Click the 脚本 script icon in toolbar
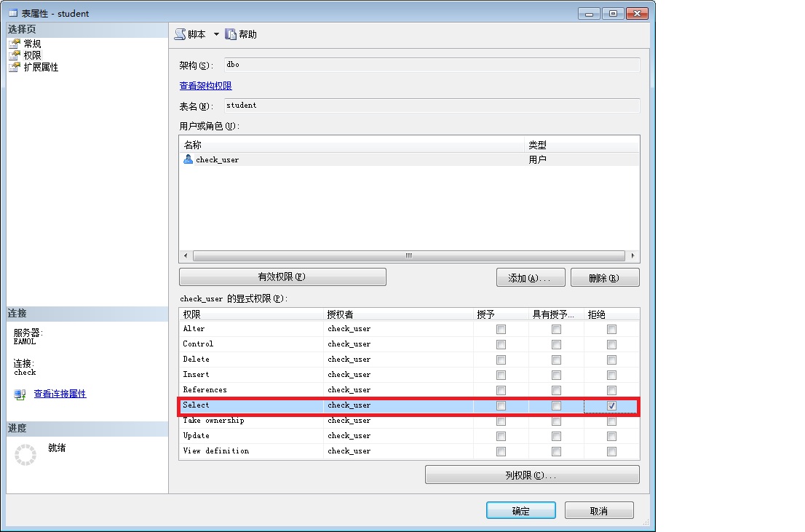This screenshot has height=532, width=805. tap(181, 34)
